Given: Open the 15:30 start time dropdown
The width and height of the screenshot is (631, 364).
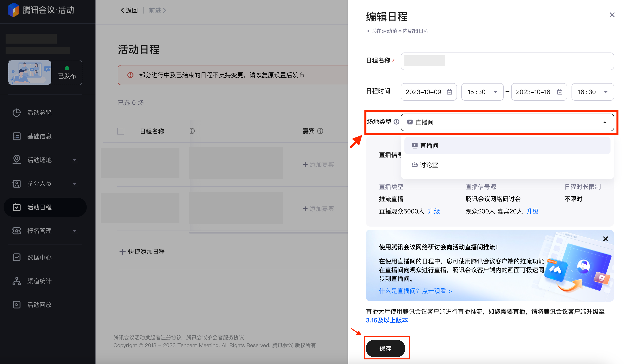Looking at the screenshot, I should click(482, 92).
